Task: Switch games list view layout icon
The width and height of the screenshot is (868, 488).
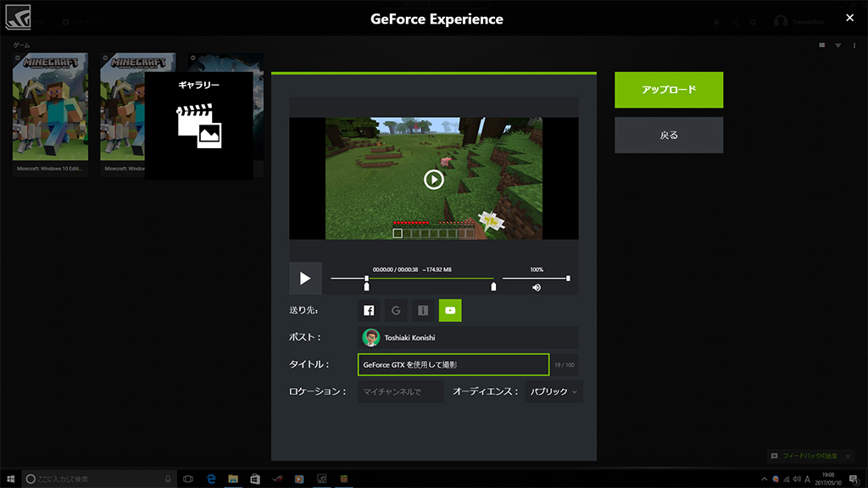Action: (822, 46)
